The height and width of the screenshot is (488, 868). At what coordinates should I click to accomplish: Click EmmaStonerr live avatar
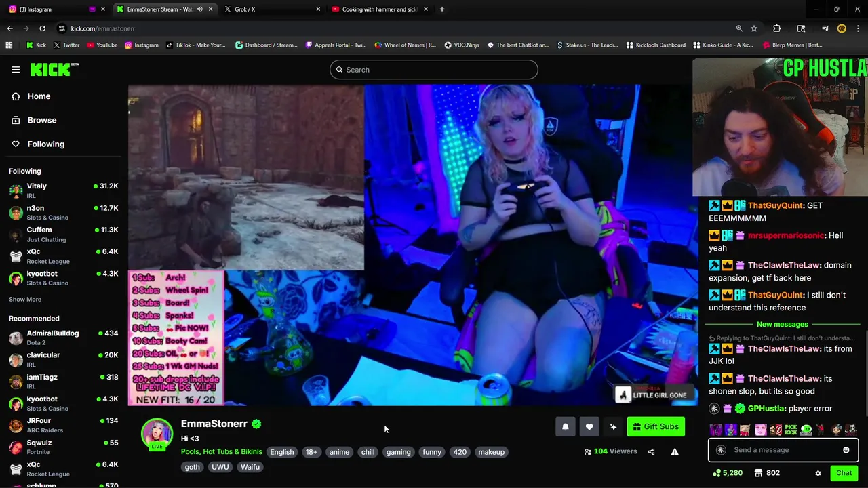(x=157, y=434)
